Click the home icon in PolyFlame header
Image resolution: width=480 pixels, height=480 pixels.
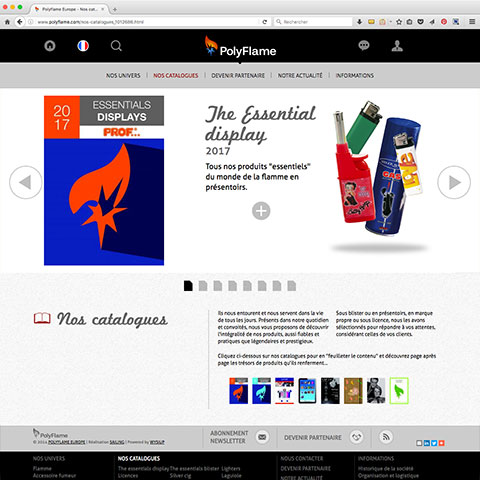(50, 46)
